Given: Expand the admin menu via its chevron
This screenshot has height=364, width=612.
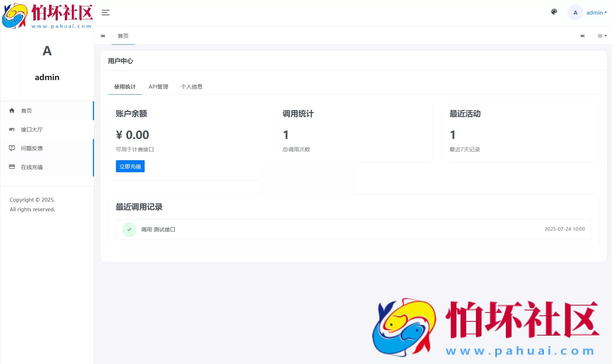Looking at the screenshot, I should click(606, 12).
